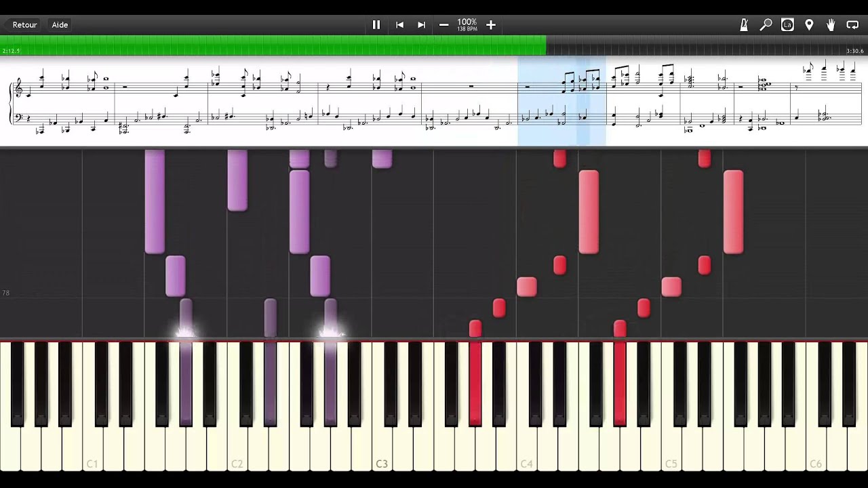
Task: Click the piano key labeled C4
Action: pyautogui.click(x=526, y=407)
